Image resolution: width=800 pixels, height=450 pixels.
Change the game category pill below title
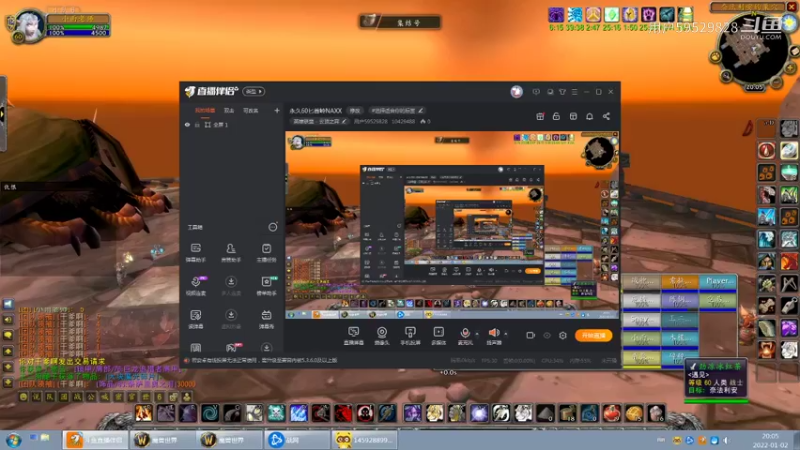(x=320, y=121)
